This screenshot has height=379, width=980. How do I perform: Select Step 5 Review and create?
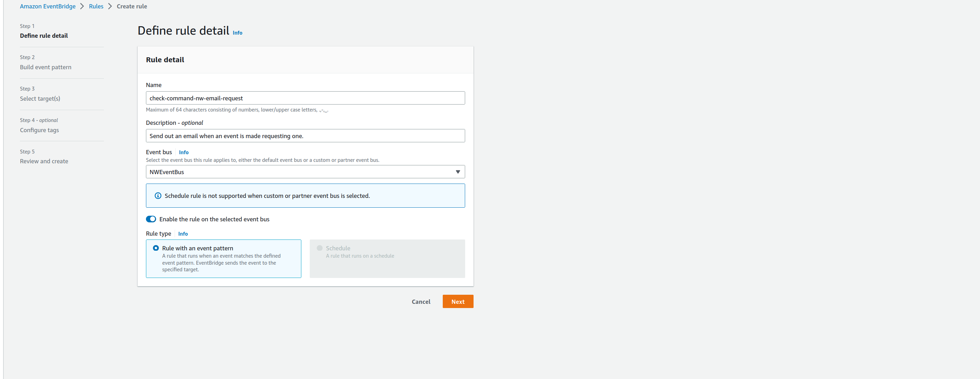44,162
